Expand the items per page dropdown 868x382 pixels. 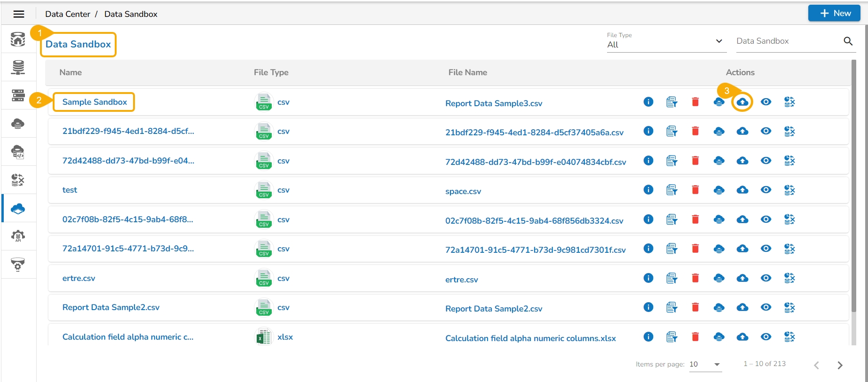click(705, 364)
